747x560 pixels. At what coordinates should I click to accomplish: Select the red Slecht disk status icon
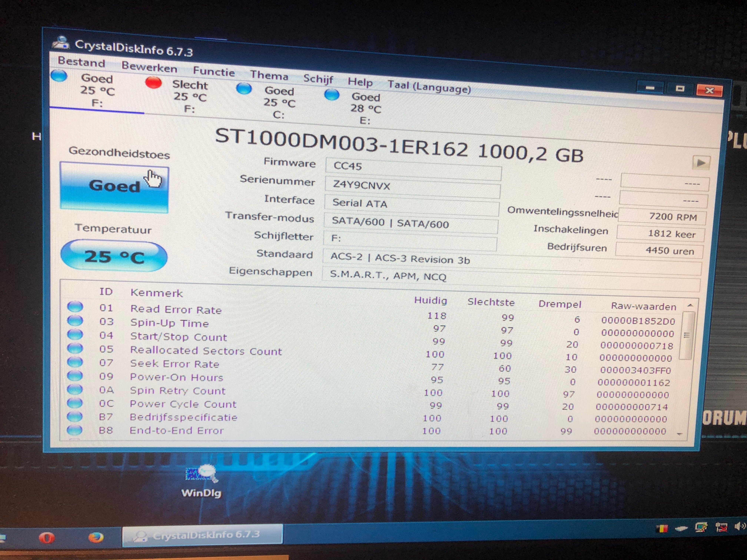tap(153, 83)
